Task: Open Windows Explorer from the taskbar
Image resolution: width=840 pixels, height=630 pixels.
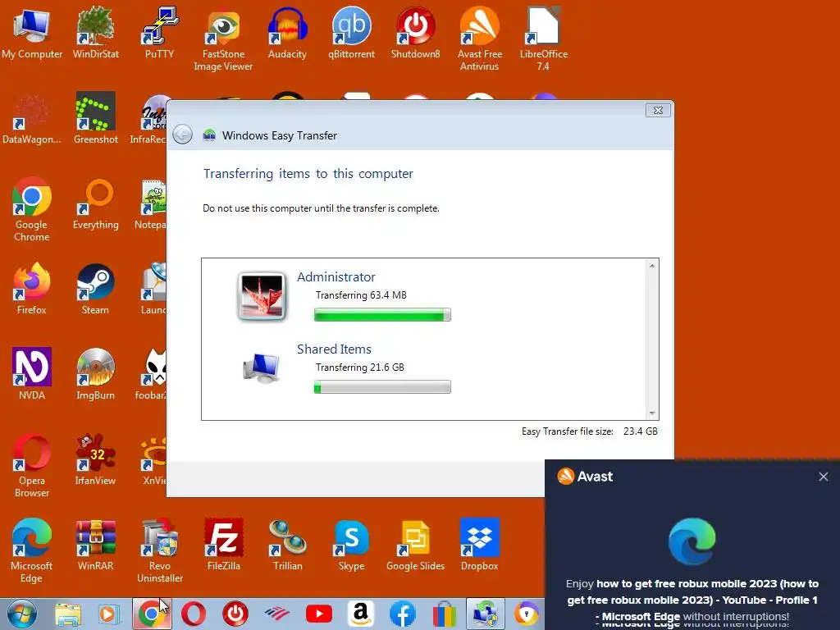Action: tap(67, 614)
